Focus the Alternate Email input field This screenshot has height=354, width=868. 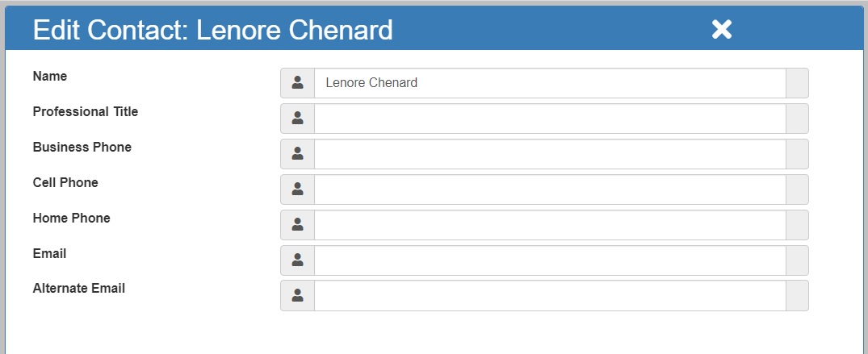coord(550,295)
